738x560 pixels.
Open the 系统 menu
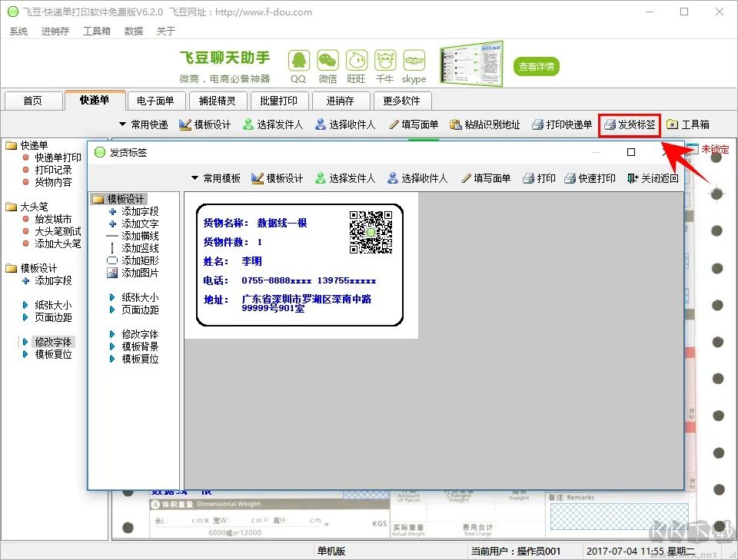(x=18, y=31)
